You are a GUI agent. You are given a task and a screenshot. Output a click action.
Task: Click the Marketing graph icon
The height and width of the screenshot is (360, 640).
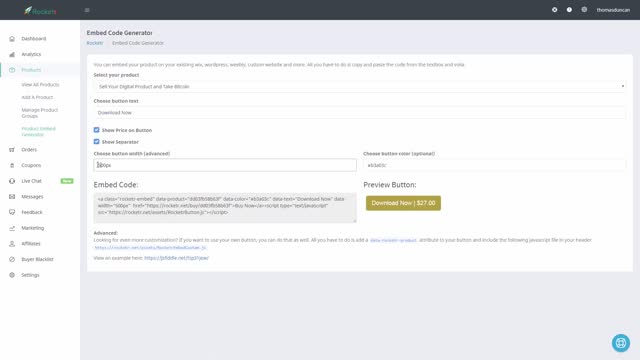12,228
